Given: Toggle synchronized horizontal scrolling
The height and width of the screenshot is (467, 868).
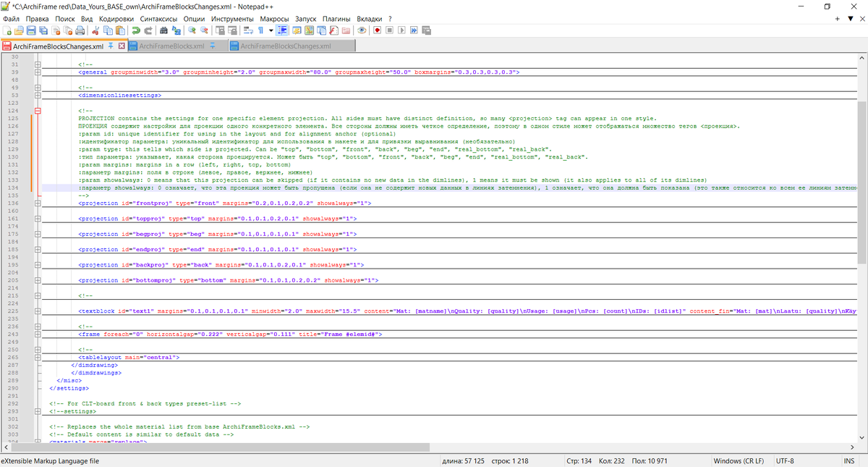Looking at the screenshot, I should [232, 30].
